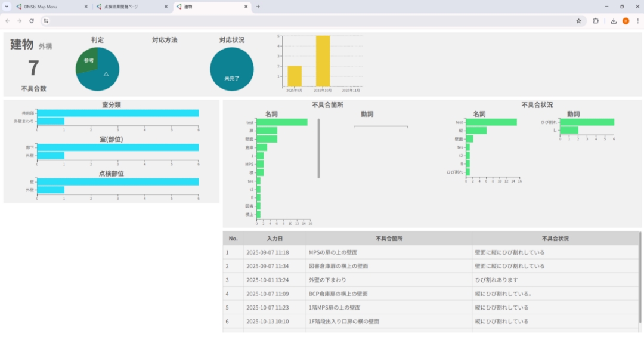The height and width of the screenshot is (346, 644).
Task: Reload the 建物 dashboard page
Action: [30, 20]
